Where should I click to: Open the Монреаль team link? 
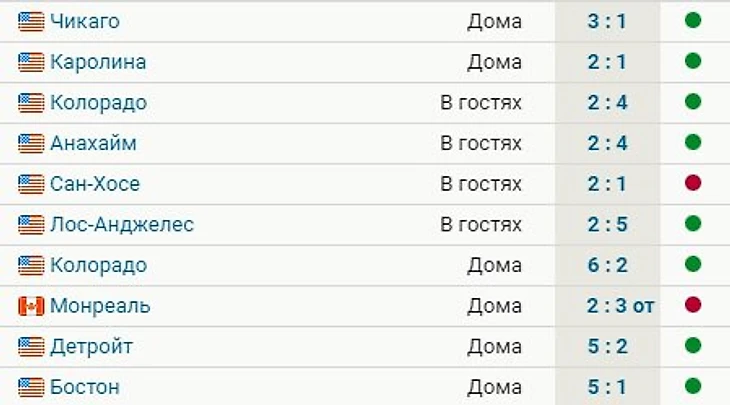coord(100,306)
